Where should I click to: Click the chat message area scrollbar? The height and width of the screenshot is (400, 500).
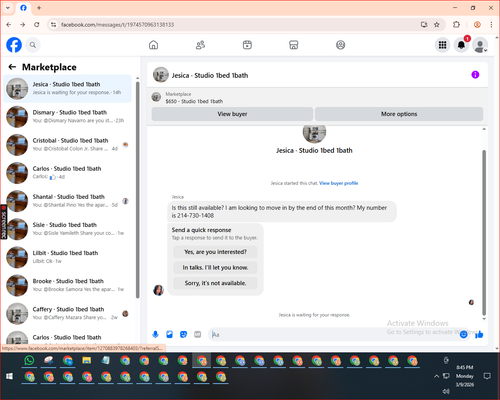[484, 232]
